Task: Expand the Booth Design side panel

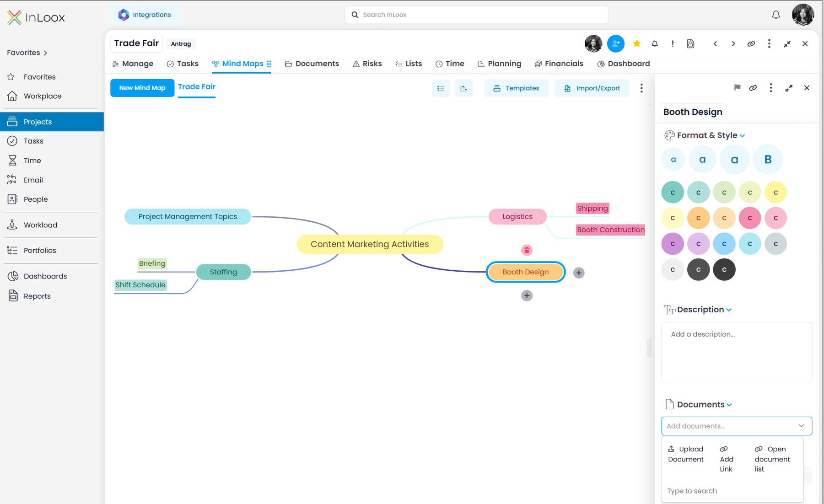Action: (x=789, y=88)
